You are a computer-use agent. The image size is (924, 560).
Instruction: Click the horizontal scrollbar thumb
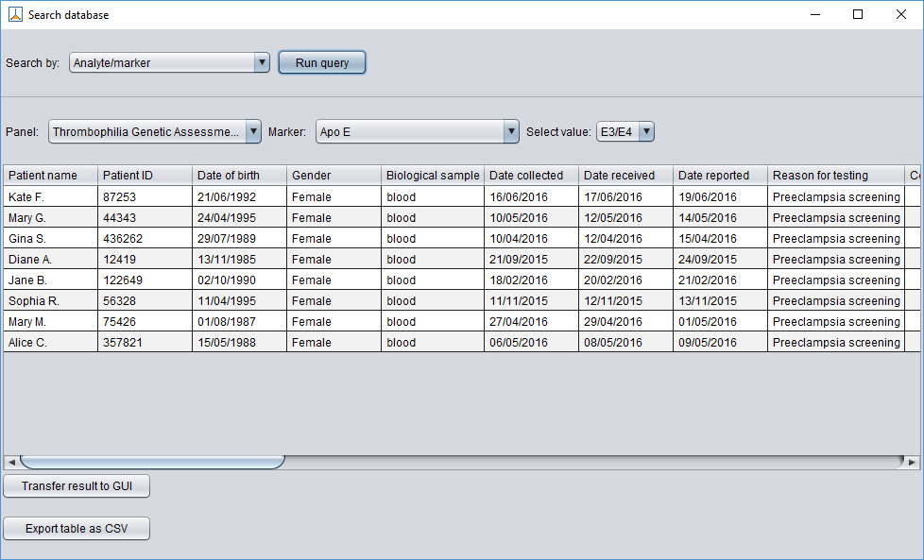click(151, 462)
